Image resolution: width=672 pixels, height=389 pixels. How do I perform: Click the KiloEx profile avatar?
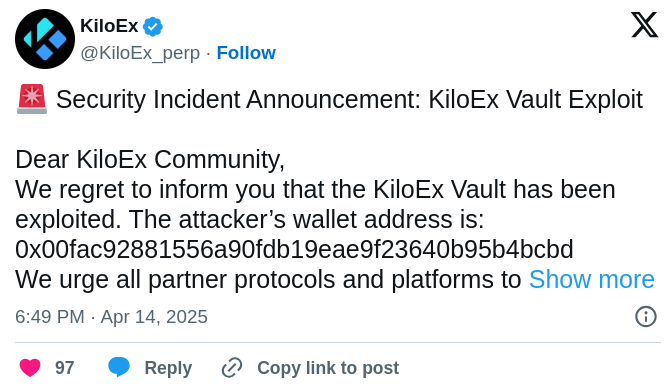click(x=45, y=39)
